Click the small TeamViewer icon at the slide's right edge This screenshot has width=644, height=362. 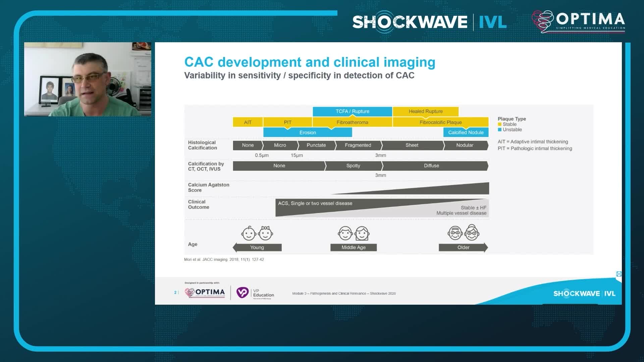(x=619, y=274)
